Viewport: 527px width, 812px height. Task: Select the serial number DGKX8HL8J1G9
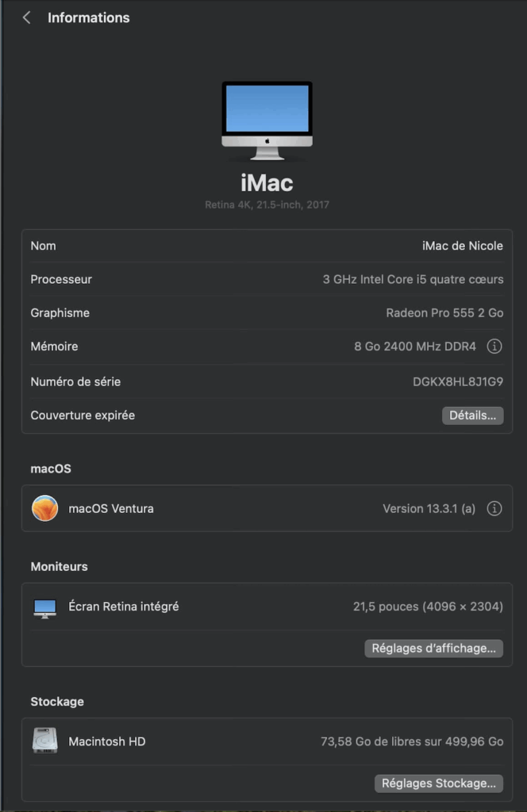click(x=458, y=381)
